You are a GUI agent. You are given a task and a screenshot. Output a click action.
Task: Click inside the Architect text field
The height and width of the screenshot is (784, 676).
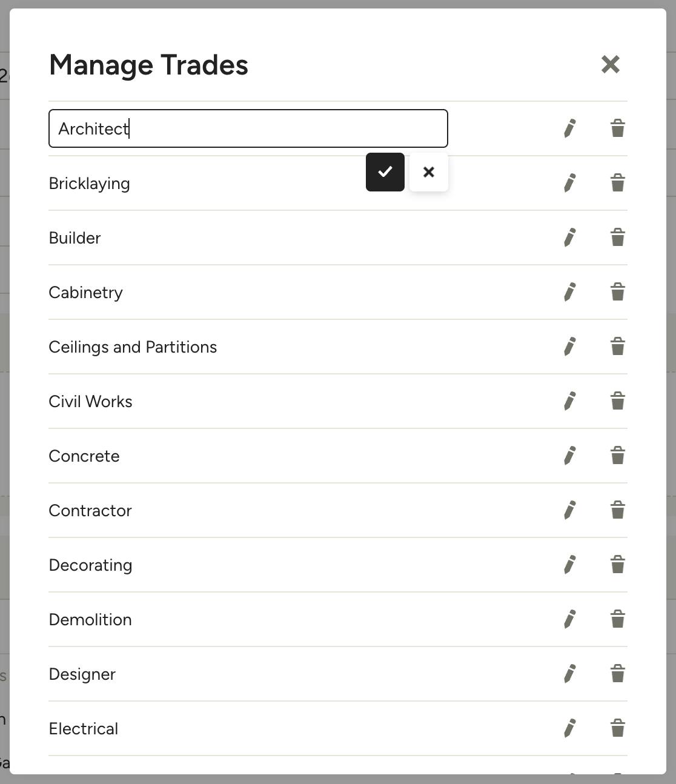click(248, 128)
